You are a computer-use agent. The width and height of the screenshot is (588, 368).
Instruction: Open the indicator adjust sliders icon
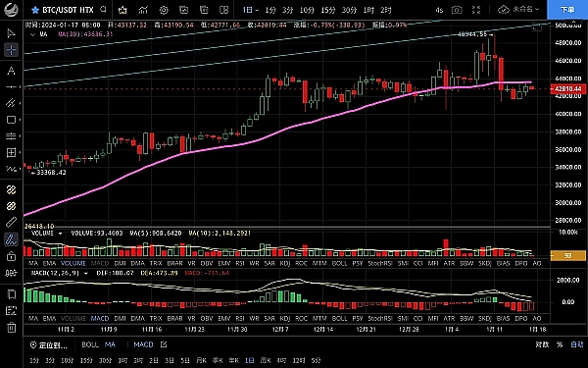[11, 273]
